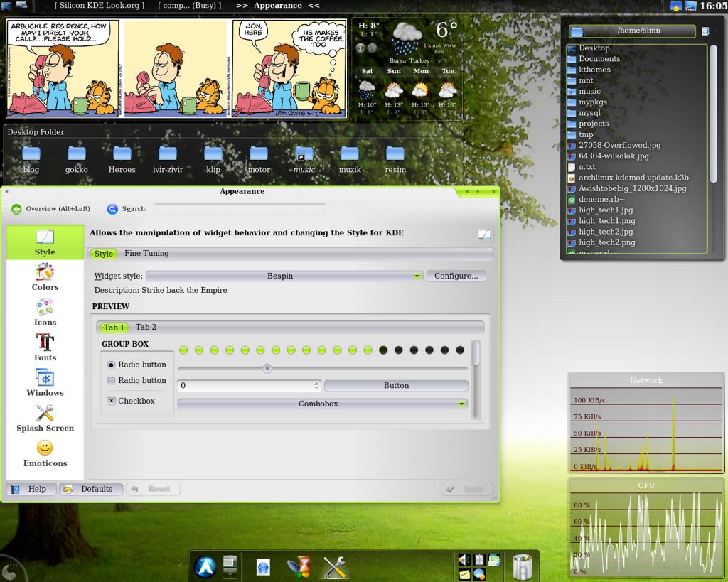Open the Icons settings section
The height and width of the screenshot is (582, 728).
click(45, 313)
